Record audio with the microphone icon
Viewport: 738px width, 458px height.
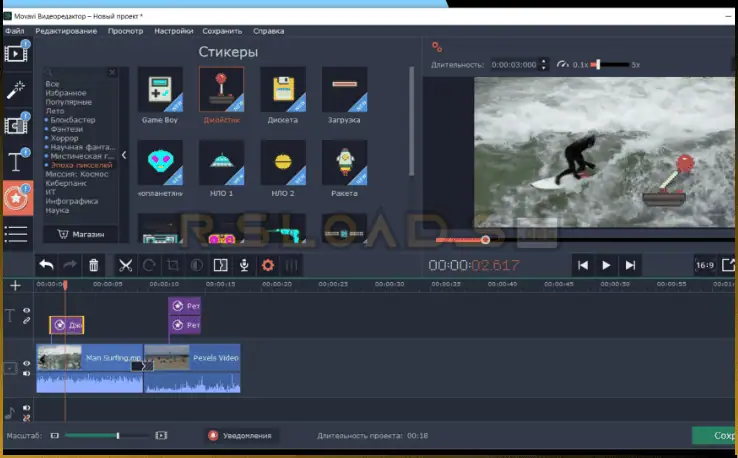244,265
